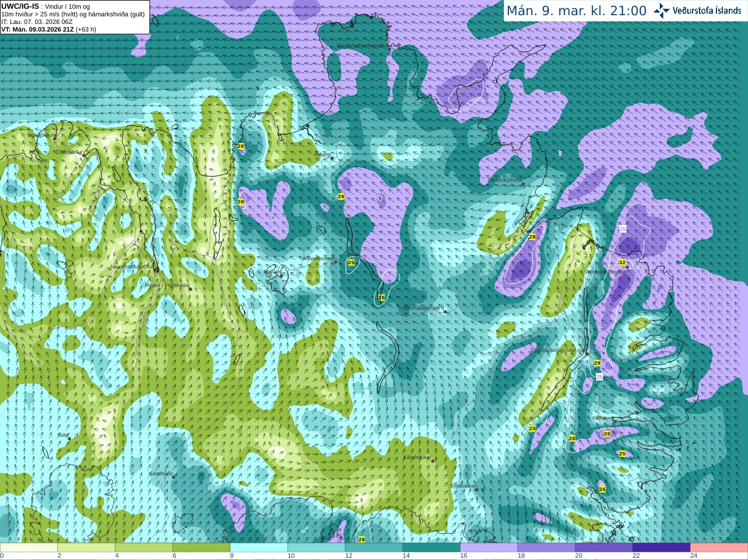This screenshot has height=560, width=748.
Task: Click the legend scale number 16
Action: point(464,556)
